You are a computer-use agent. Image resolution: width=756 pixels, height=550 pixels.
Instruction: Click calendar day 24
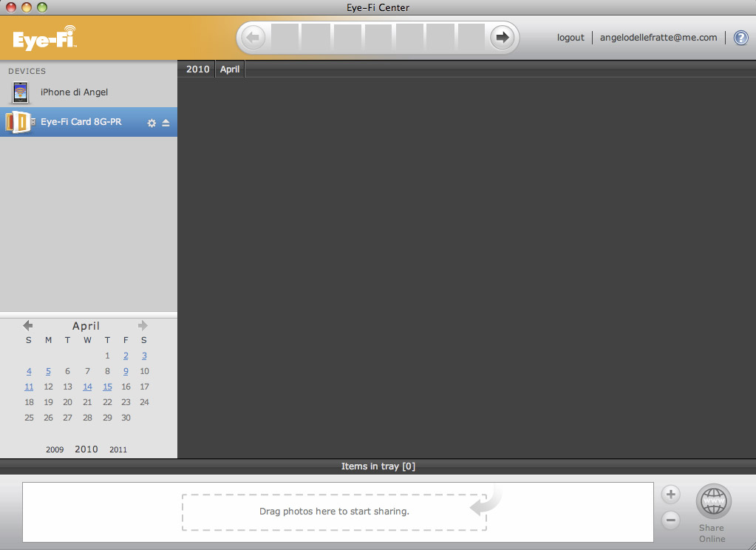tap(144, 402)
